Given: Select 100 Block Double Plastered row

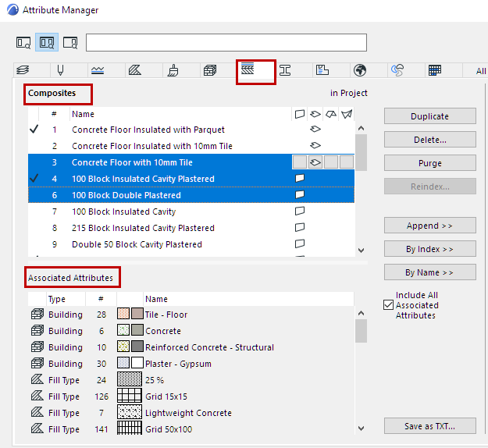Looking at the screenshot, I should click(x=191, y=195).
